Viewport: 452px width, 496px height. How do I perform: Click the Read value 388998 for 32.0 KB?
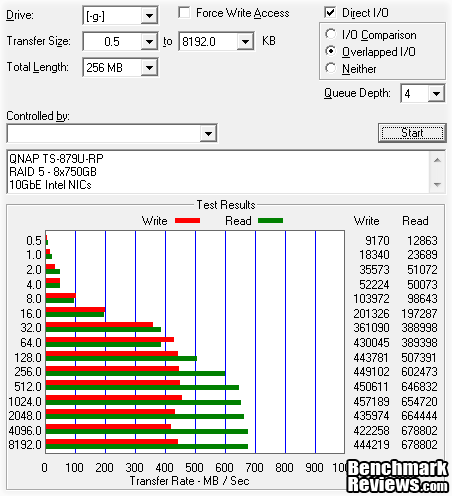coord(419,328)
